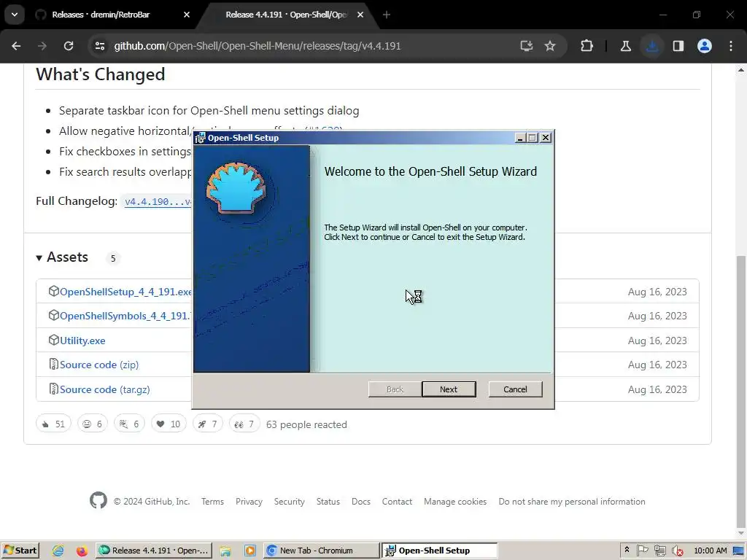Open the downloads icon in browser toolbar

point(652,46)
